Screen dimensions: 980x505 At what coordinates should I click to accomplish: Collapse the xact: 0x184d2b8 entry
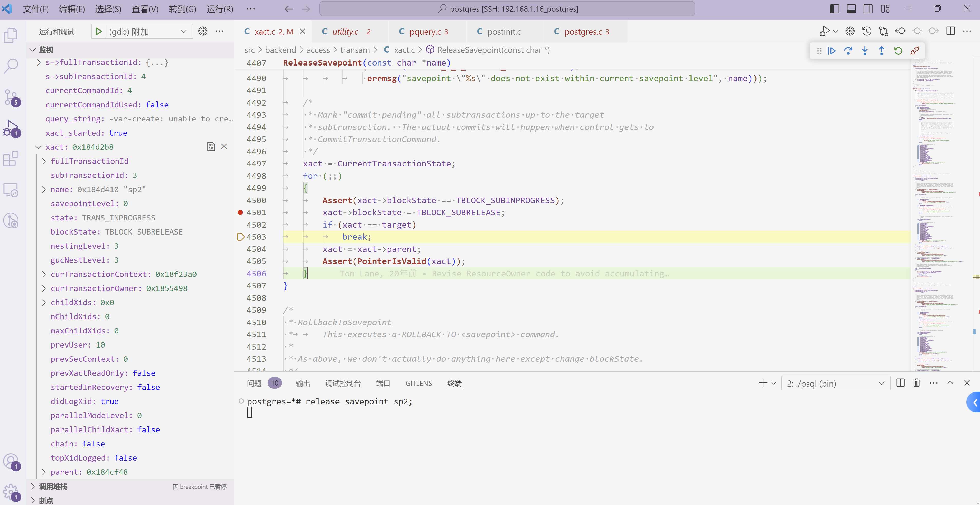point(39,147)
